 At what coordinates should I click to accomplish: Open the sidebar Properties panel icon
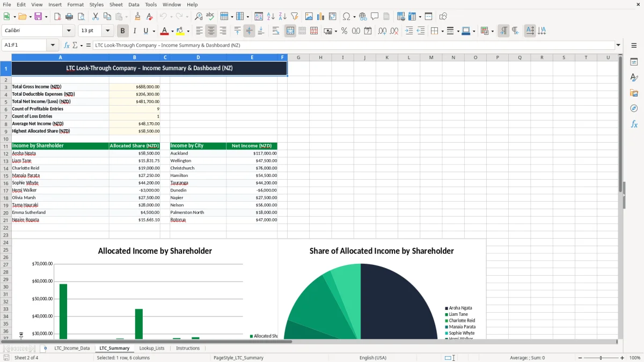(x=634, y=62)
